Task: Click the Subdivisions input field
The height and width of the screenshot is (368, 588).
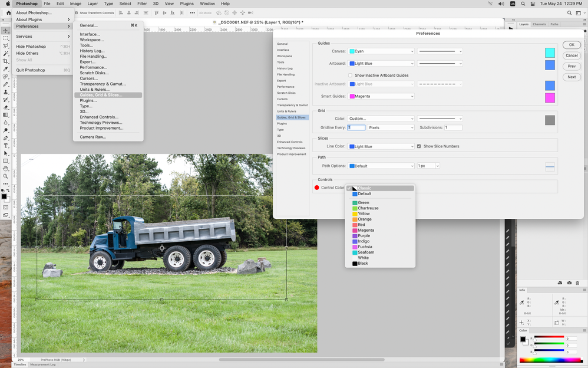Action: pyautogui.click(x=453, y=127)
